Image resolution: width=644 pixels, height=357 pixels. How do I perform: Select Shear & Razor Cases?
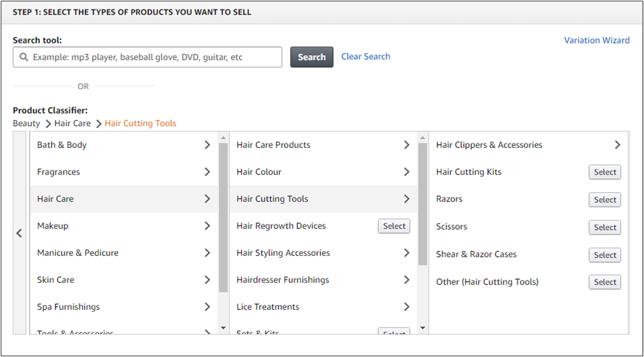[604, 255]
